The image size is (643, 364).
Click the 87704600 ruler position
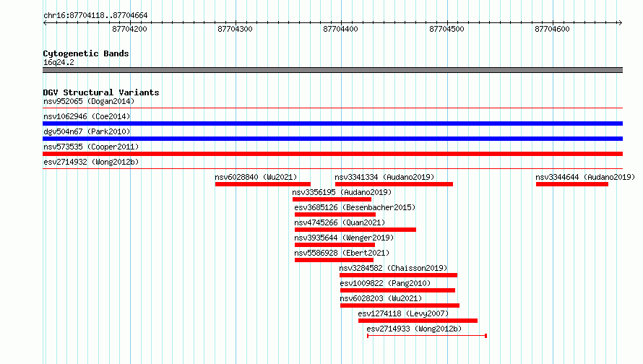coord(552,29)
